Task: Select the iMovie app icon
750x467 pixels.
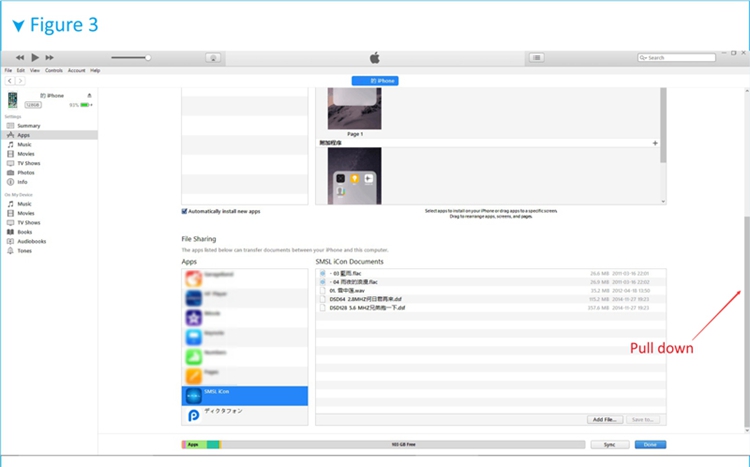Action: tap(193, 316)
